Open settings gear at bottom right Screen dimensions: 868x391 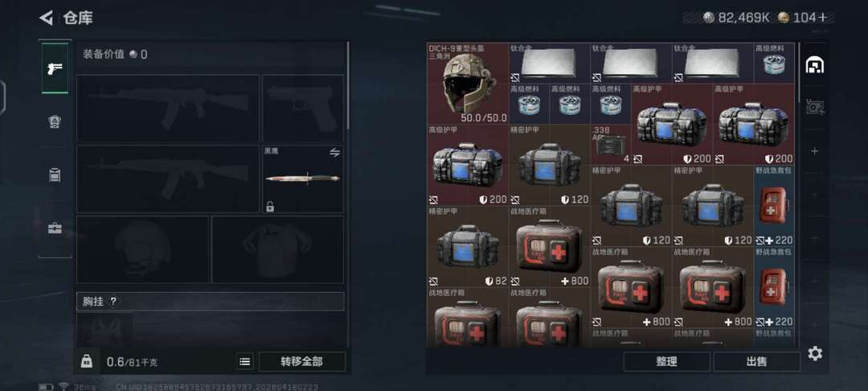point(815,353)
